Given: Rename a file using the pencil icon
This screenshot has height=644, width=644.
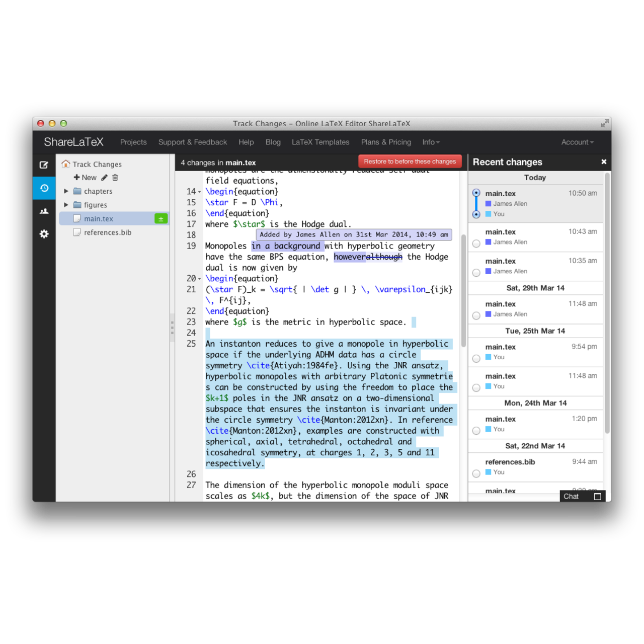Looking at the screenshot, I should coord(104,177).
